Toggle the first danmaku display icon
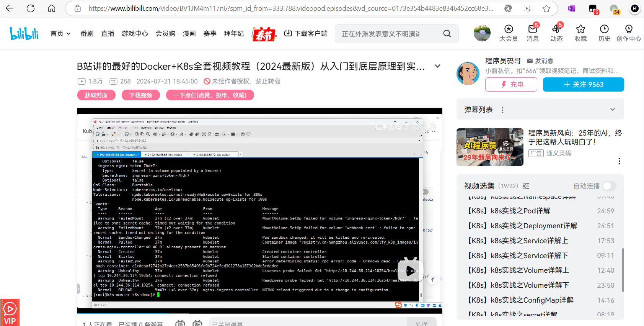The height and width of the screenshot is (326, 644). (180, 323)
